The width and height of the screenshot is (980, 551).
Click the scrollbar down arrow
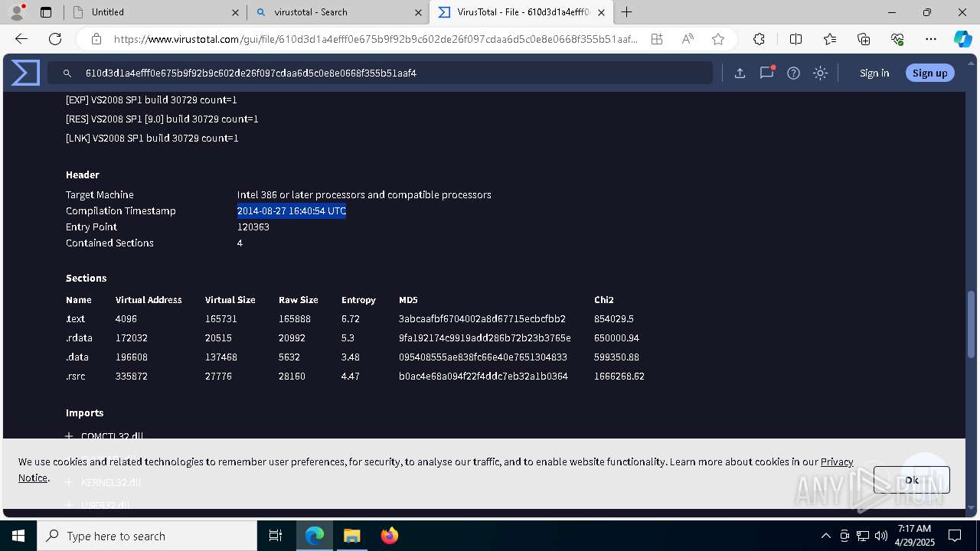tap(972, 507)
